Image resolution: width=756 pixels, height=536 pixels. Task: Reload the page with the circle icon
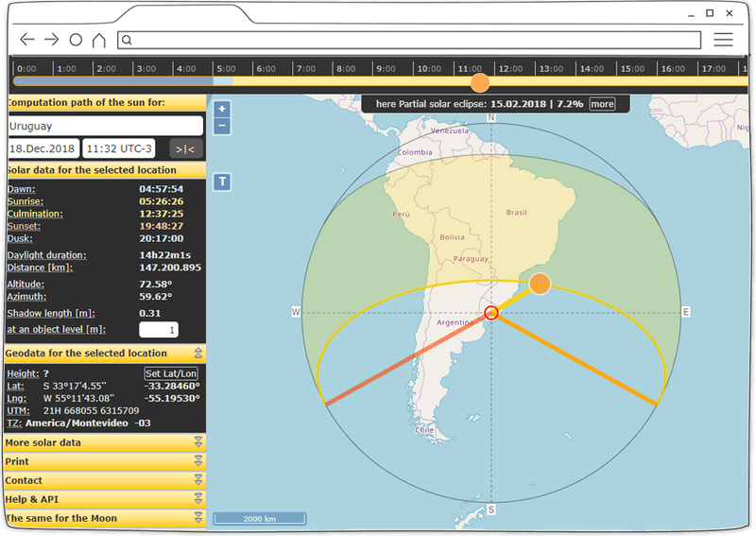coord(76,40)
